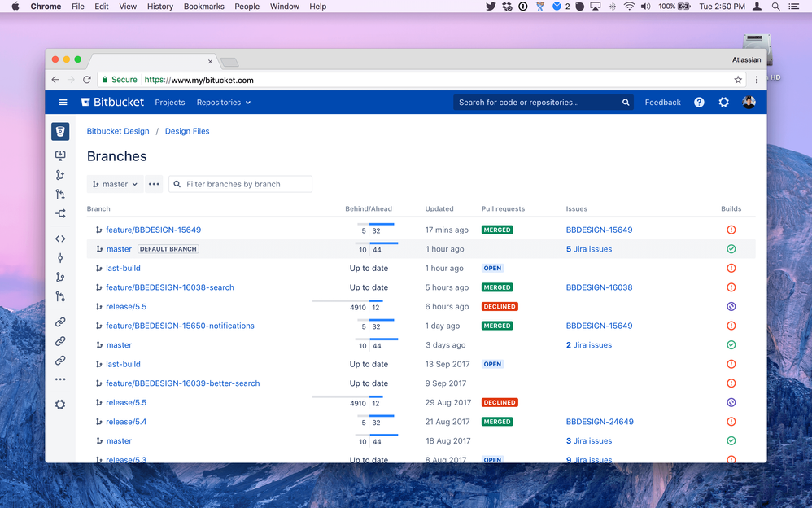This screenshot has height=508, width=812.
Task: Open the master branch selector dropdown
Action: pyautogui.click(x=115, y=184)
